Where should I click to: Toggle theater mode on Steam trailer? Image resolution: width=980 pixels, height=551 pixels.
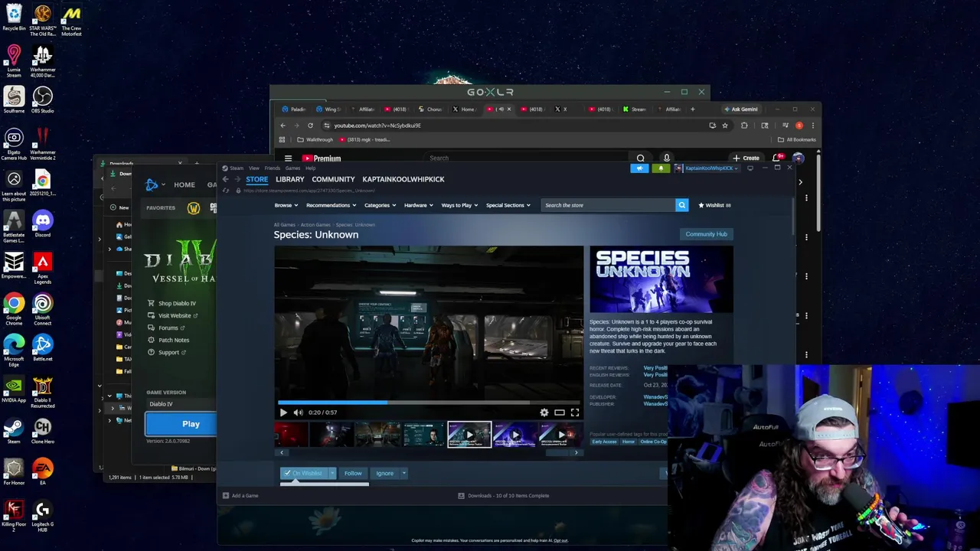(x=560, y=412)
